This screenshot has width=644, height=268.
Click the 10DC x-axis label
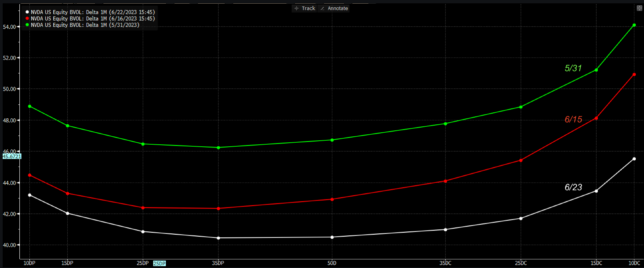(634, 263)
